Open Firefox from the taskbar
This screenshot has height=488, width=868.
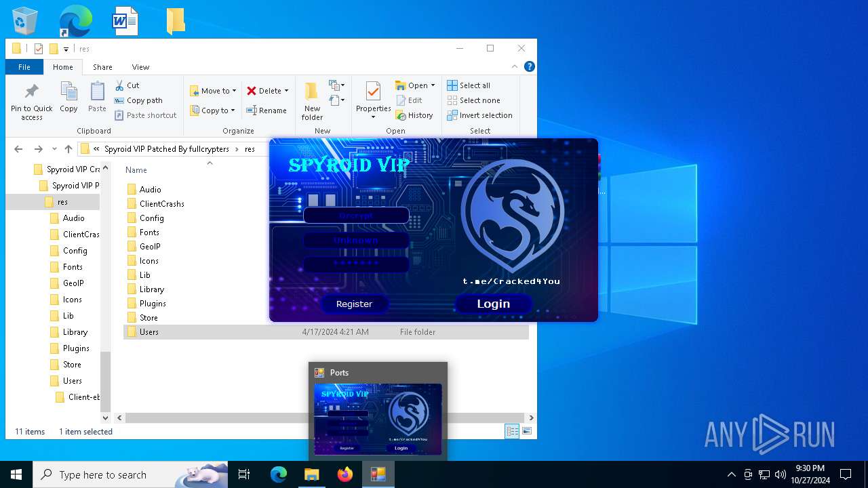click(345, 474)
